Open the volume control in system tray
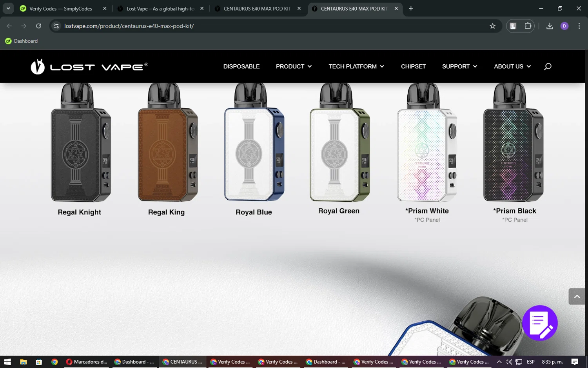Viewport: 588px width, 368px height. [509, 362]
